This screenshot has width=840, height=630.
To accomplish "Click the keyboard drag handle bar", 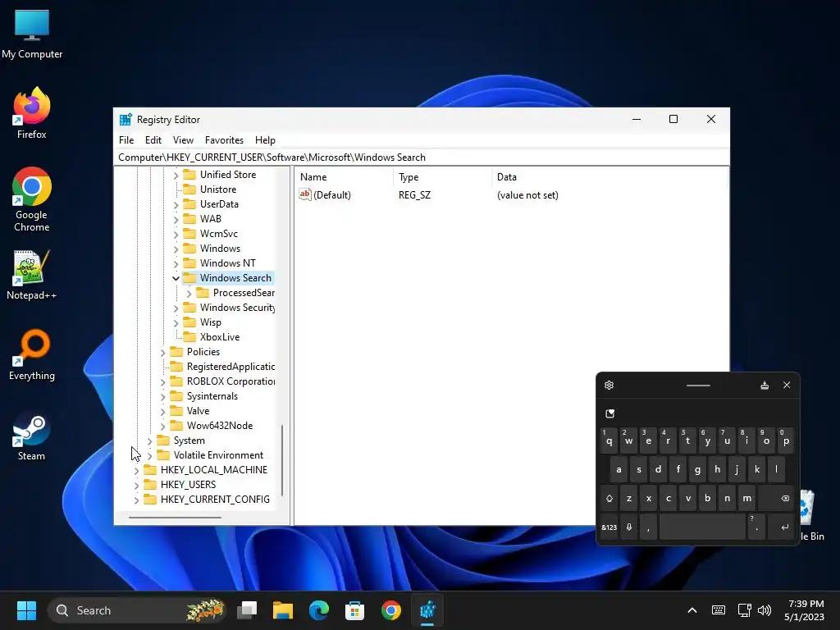I will click(698, 386).
